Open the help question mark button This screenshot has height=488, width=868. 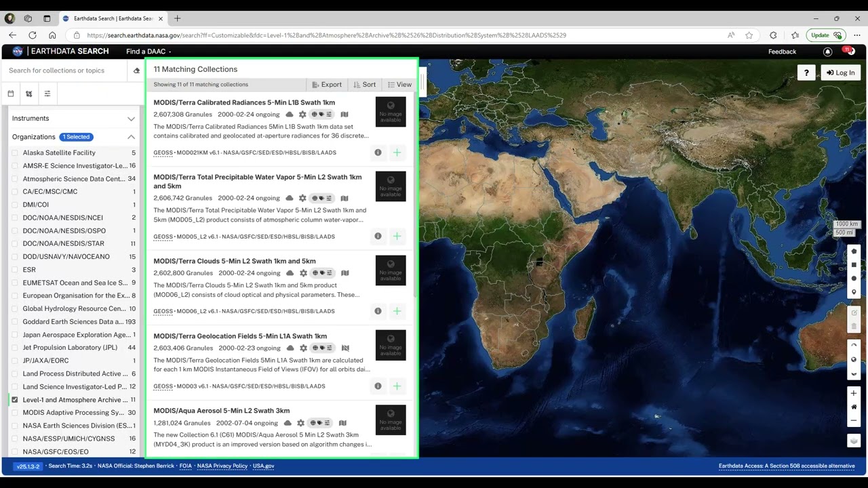tap(806, 73)
